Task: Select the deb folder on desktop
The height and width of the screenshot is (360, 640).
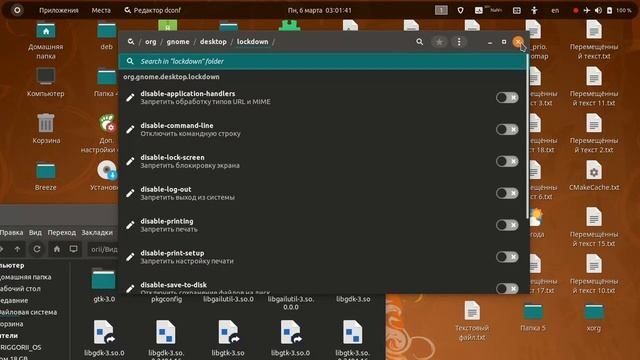Action: [x=107, y=36]
